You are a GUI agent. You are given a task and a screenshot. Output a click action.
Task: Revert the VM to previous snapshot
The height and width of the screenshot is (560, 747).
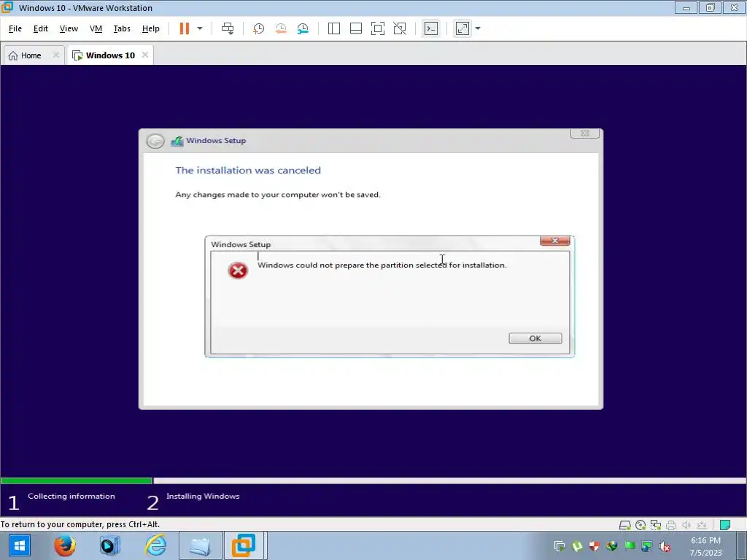tap(281, 28)
